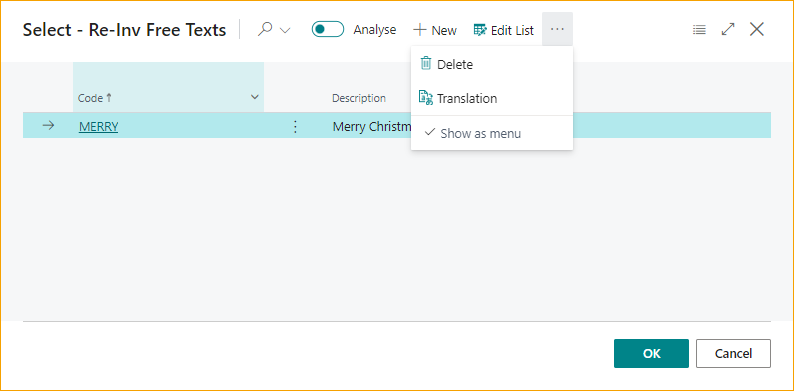Click the Cancel button
Viewport: 794px width, 391px height.
point(733,354)
